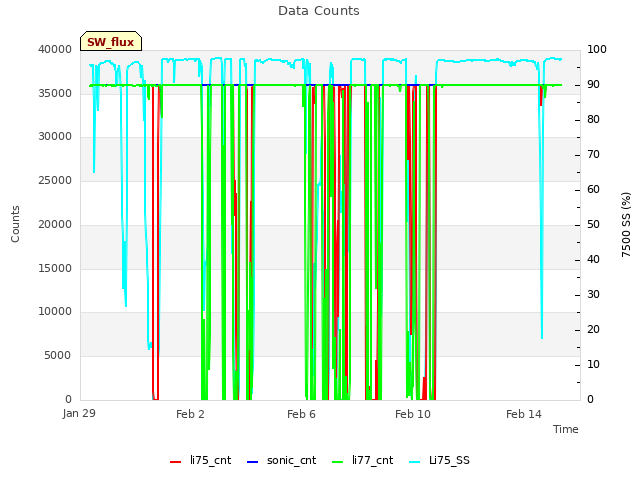Click the Time x-axis label
640x480 pixels.
566,429
